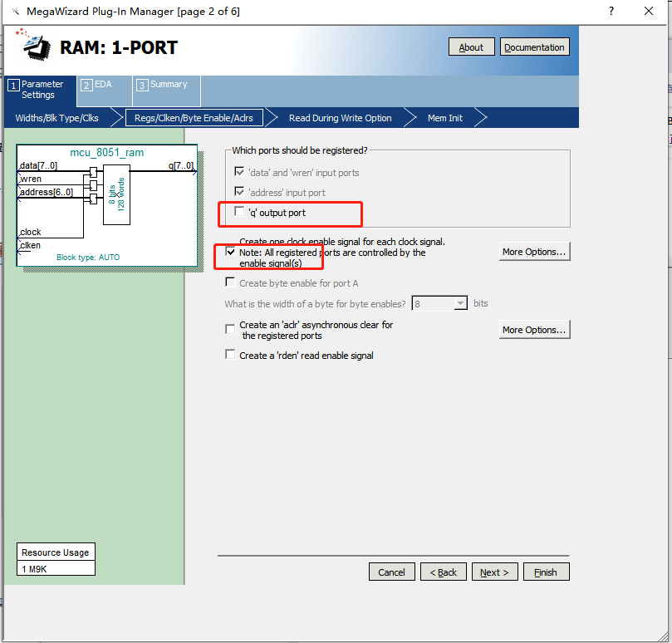672x643 pixels.
Task: Open the Documentation button
Action: point(534,47)
